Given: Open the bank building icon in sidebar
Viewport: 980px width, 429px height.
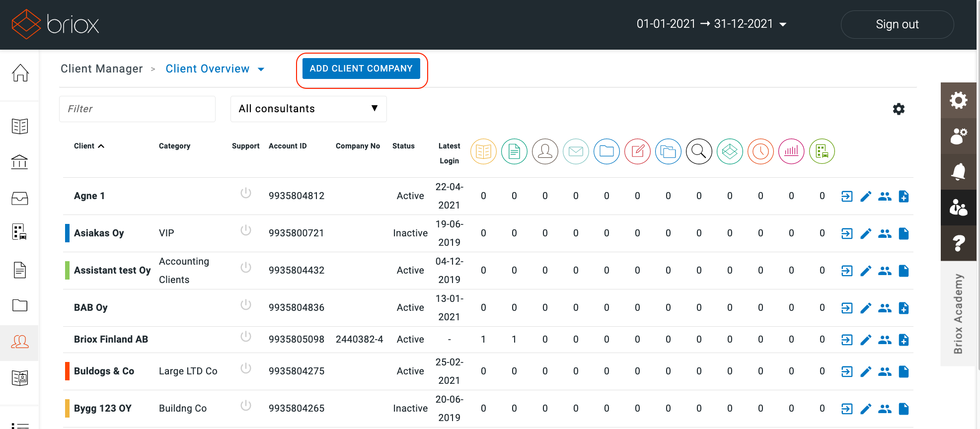Looking at the screenshot, I should tap(20, 162).
